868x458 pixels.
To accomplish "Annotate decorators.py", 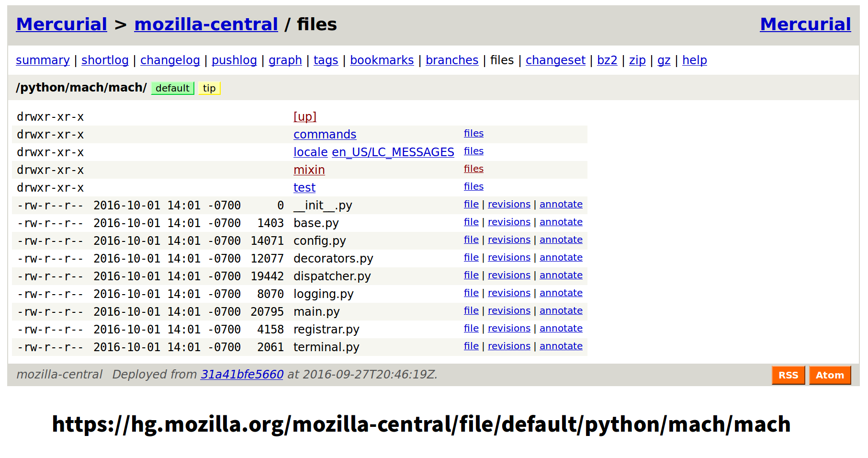I will pos(561,257).
